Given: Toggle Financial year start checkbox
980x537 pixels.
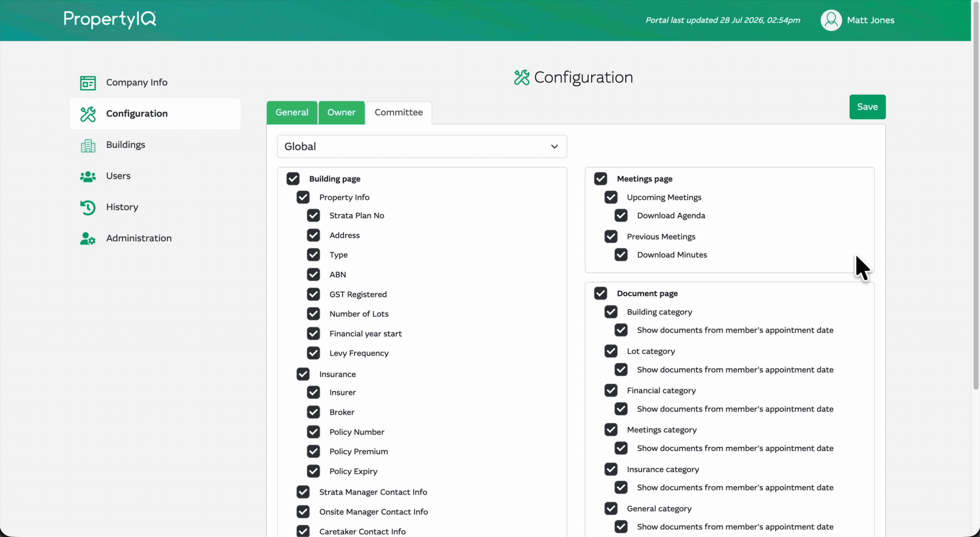Looking at the screenshot, I should [x=313, y=334].
